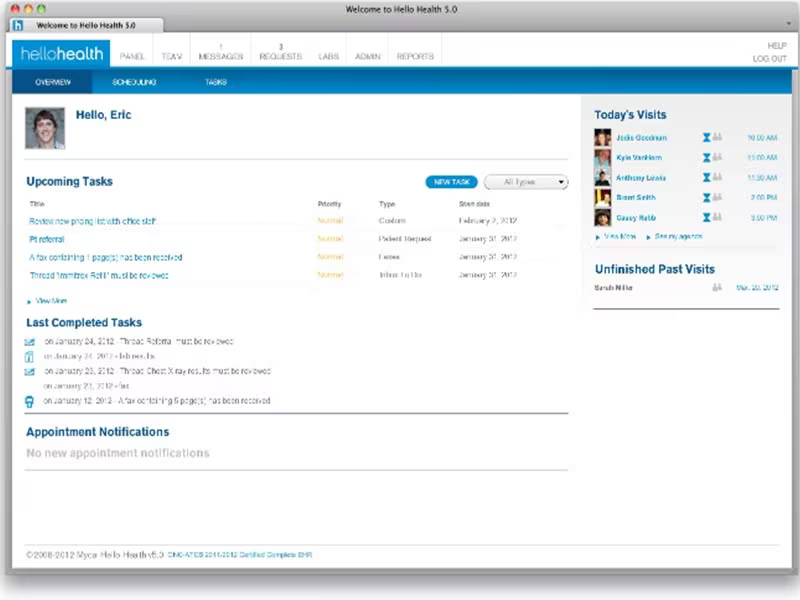Image resolution: width=800 pixels, height=600 pixels.
Task: Click the hourglass icon beside the 10:00 AM visit
Action: pos(707,137)
